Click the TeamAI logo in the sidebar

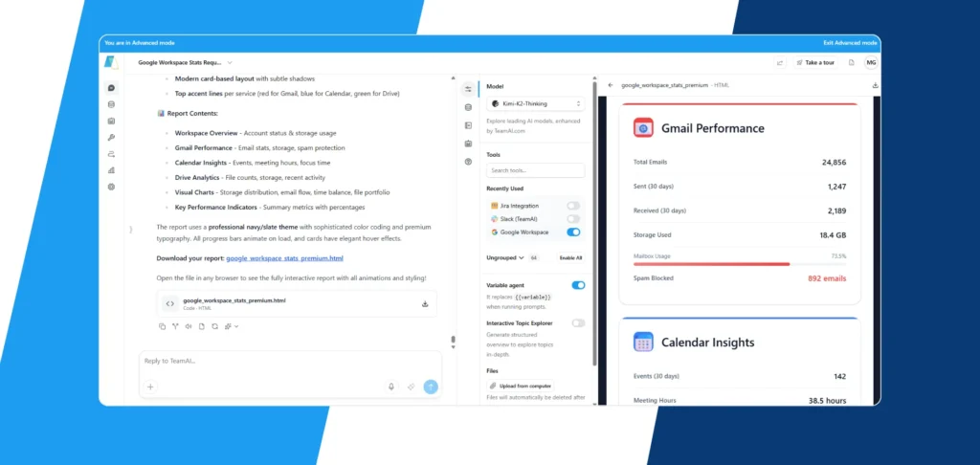pyautogui.click(x=111, y=63)
